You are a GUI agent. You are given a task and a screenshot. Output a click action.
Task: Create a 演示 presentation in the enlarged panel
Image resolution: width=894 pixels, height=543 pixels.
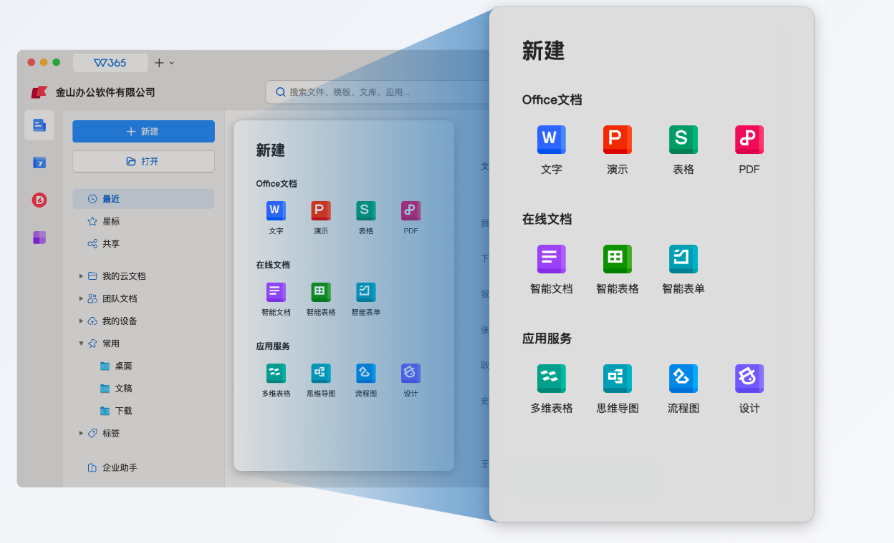coord(617,139)
